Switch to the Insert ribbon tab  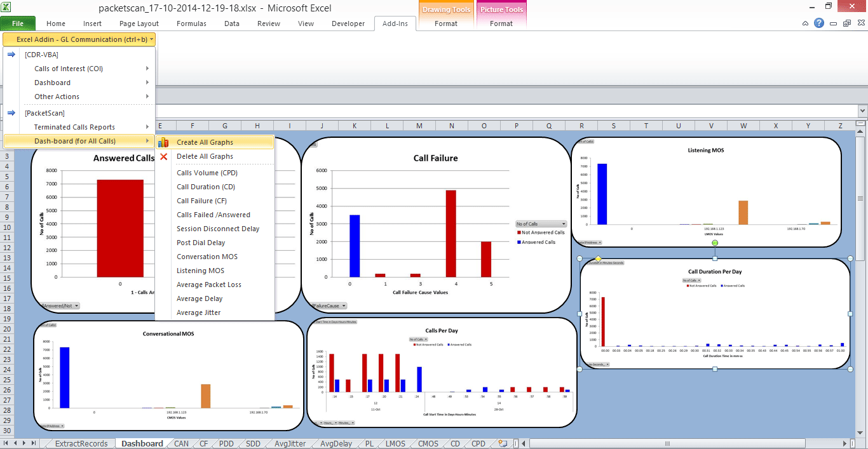tap(92, 23)
